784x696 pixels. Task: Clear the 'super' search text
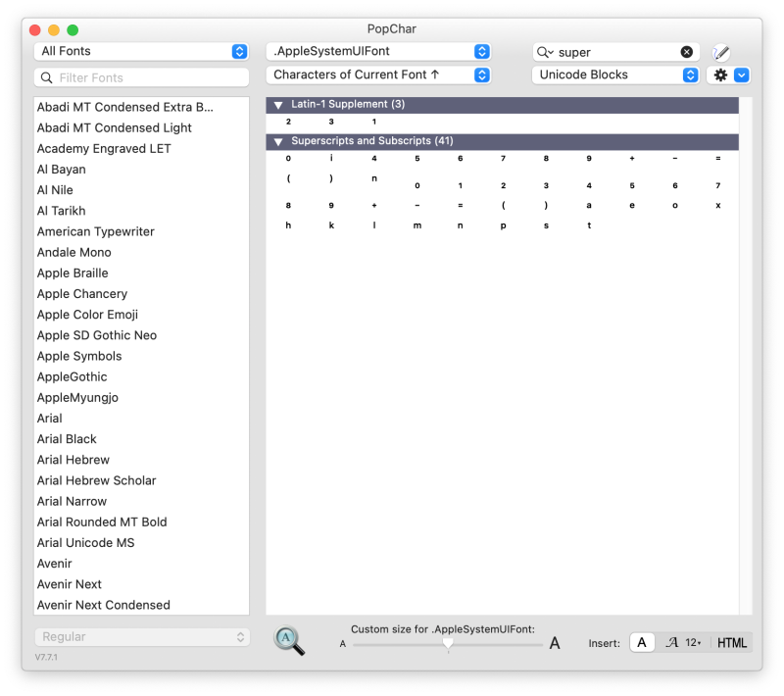click(687, 52)
